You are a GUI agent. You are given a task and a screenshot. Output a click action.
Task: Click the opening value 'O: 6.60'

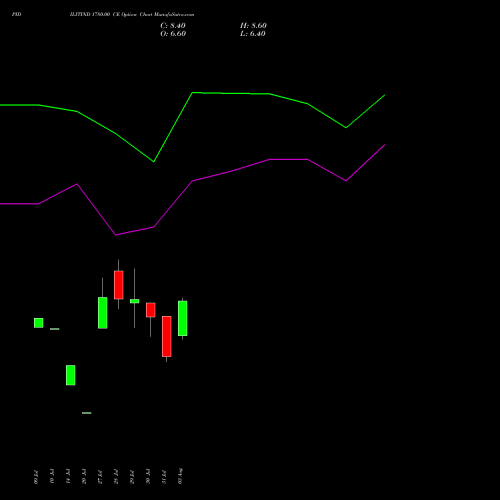[x=173, y=34]
